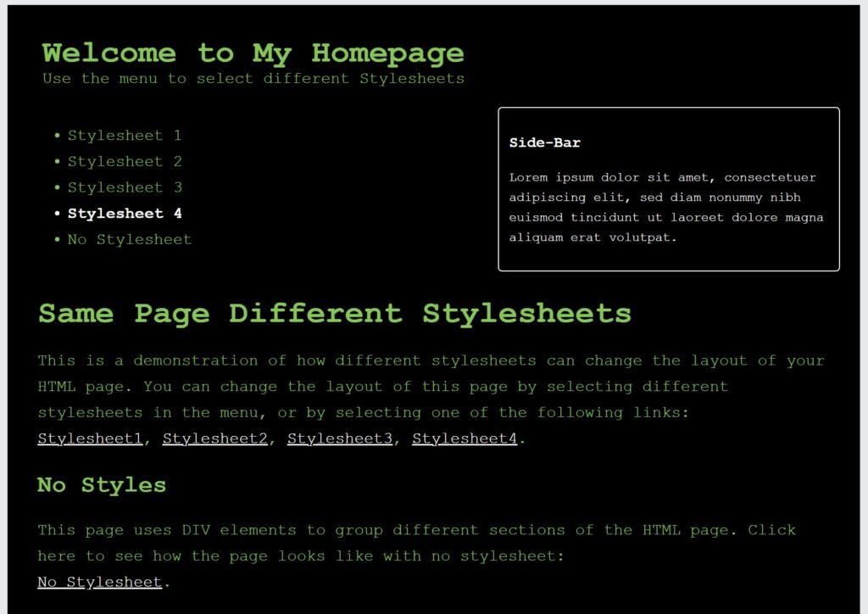
Task: Click the green bullet beside Stylesheet 1
Action: (x=57, y=136)
